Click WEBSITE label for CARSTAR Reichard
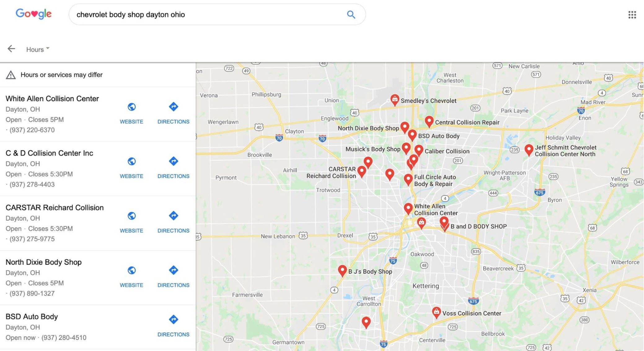The height and width of the screenshot is (351, 644). (x=131, y=231)
